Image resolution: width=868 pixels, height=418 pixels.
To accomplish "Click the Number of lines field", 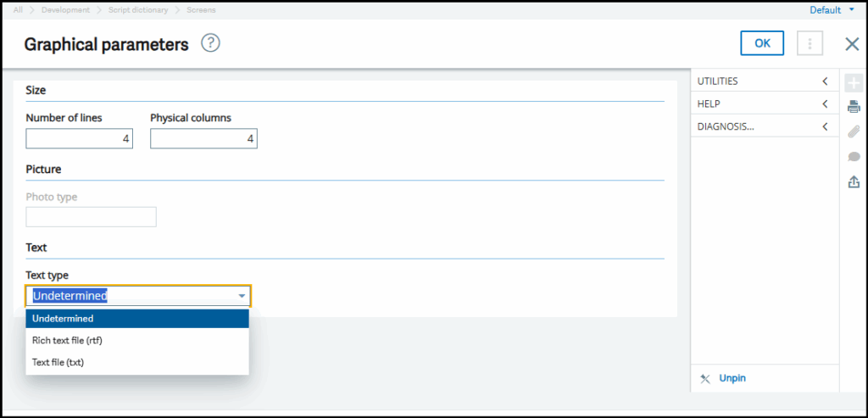I will tap(79, 138).
